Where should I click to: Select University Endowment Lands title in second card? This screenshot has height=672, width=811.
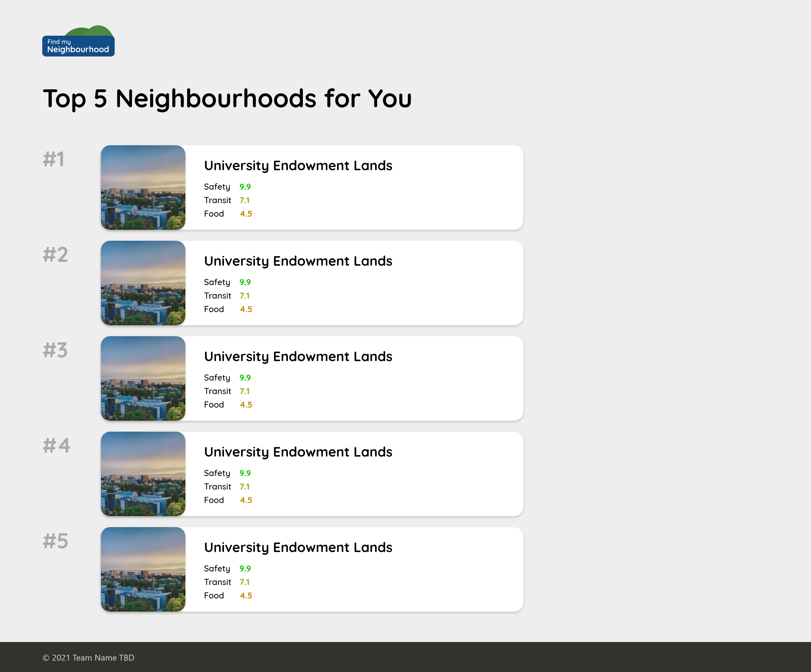298,261
